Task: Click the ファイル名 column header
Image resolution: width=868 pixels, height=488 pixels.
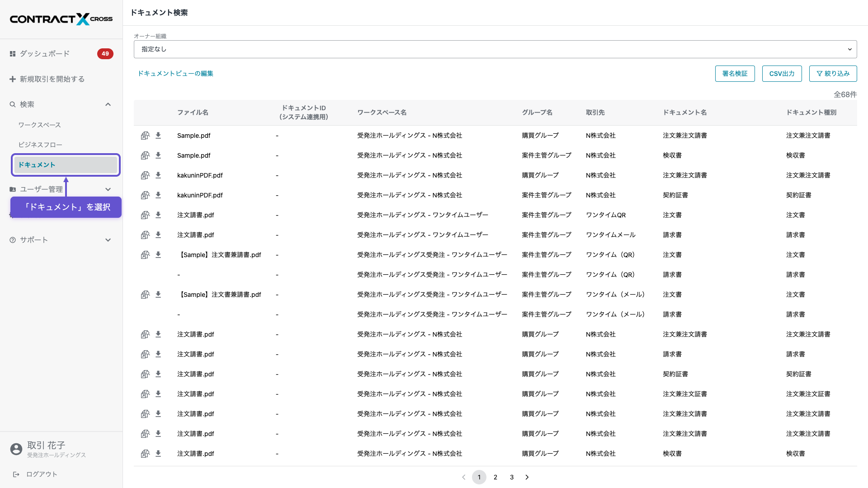Action: tap(193, 113)
